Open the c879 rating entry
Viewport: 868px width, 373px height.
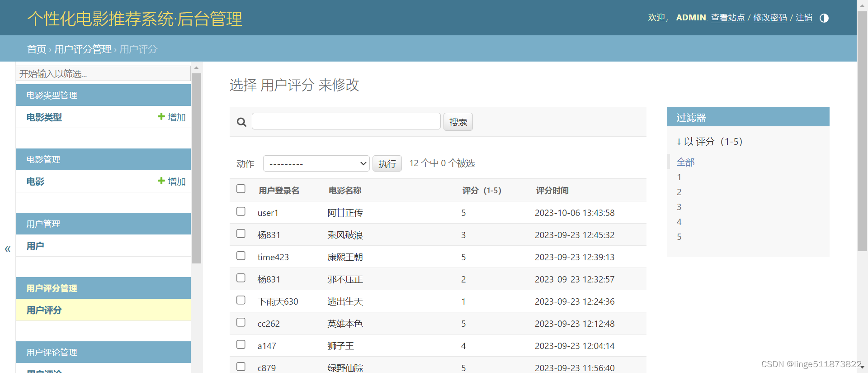[267, 368]
